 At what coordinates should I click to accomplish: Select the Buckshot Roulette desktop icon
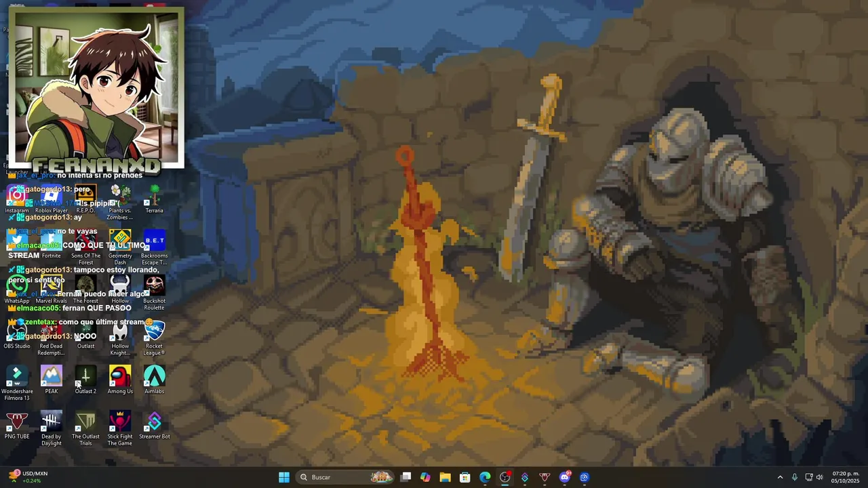tap(154, 293)
